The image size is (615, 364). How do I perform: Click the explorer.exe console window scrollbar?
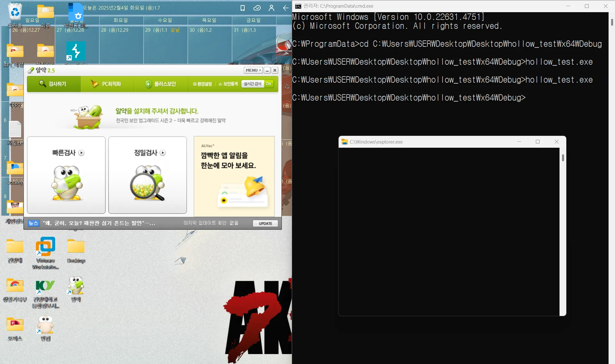point(563,158)
